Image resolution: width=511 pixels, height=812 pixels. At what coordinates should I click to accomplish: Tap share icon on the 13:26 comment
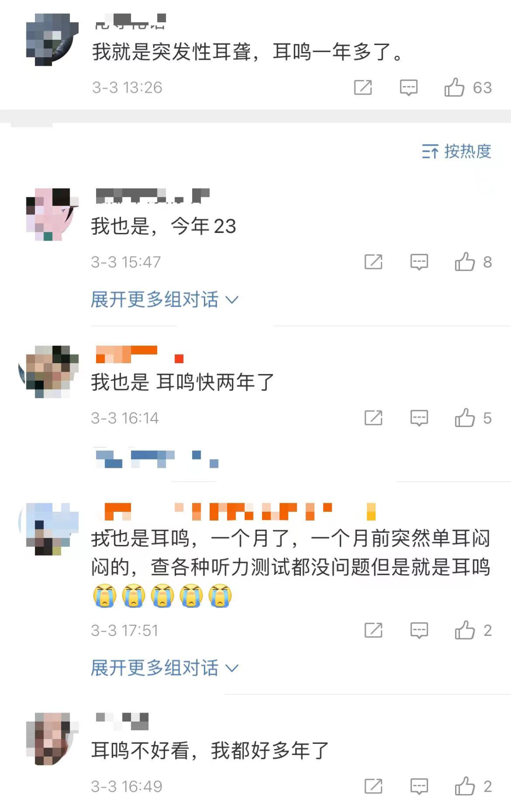(x=363, y=88)
